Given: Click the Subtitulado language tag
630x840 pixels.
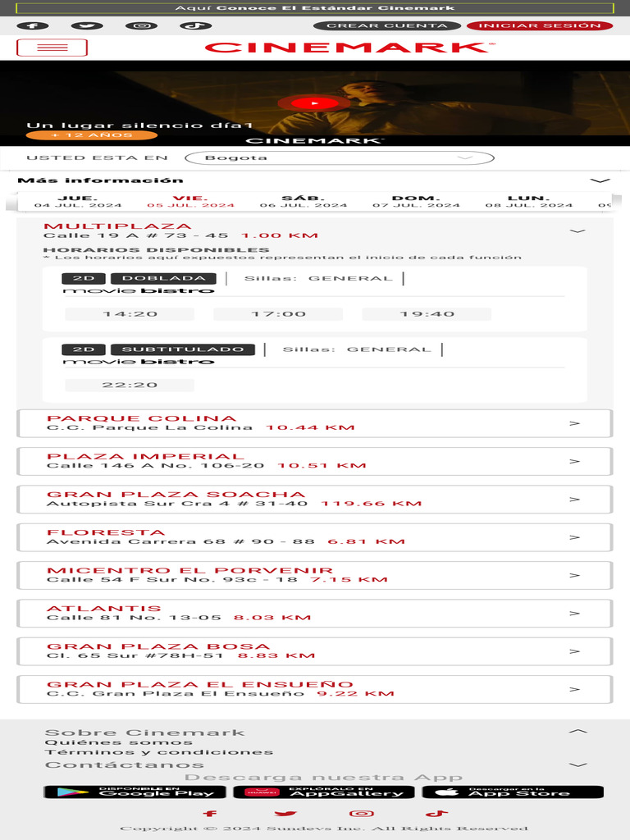Looking at the screenshot, I should [x=183, y=349].
